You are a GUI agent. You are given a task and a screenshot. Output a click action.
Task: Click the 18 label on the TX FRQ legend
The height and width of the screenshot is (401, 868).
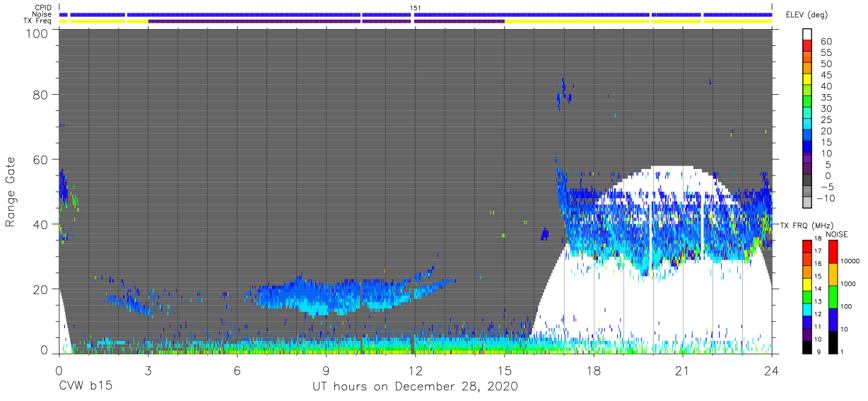(x=819, y=240)
